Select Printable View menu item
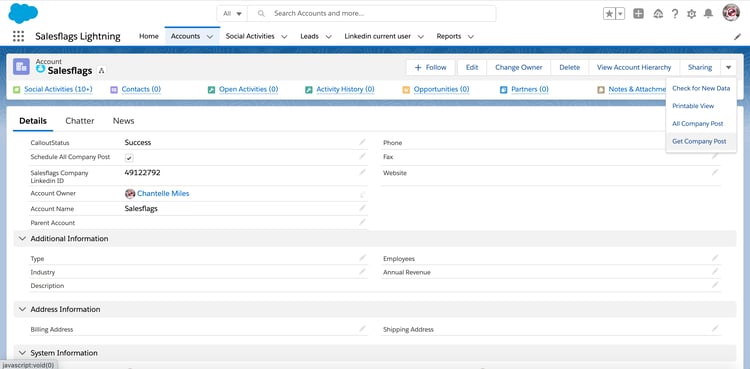 click(x=701, y=106)
